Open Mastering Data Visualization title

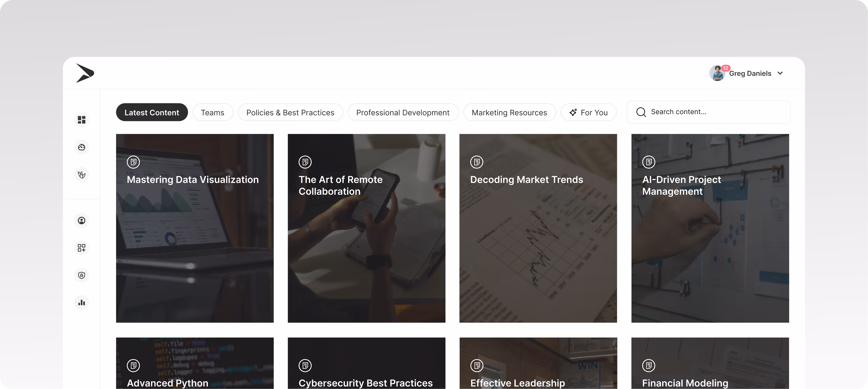193,180
